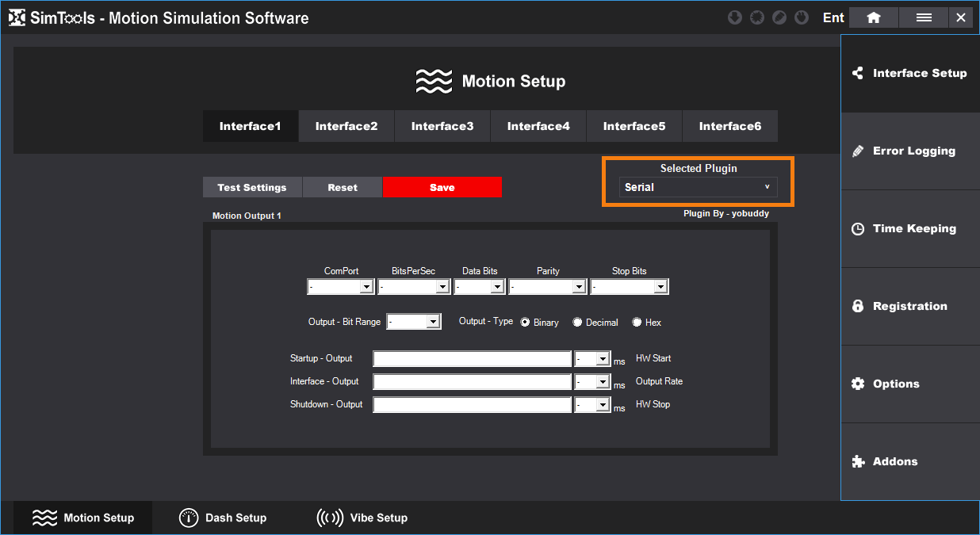Open Vibe Setup via its vibration icon
This screenshot has width=980, height=535.
[x=330, y=518]
